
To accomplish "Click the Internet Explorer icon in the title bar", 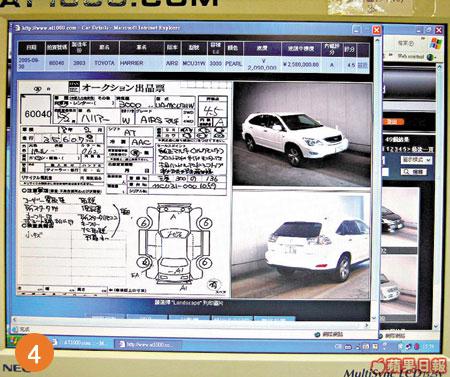I will click(x=17, y=28).
